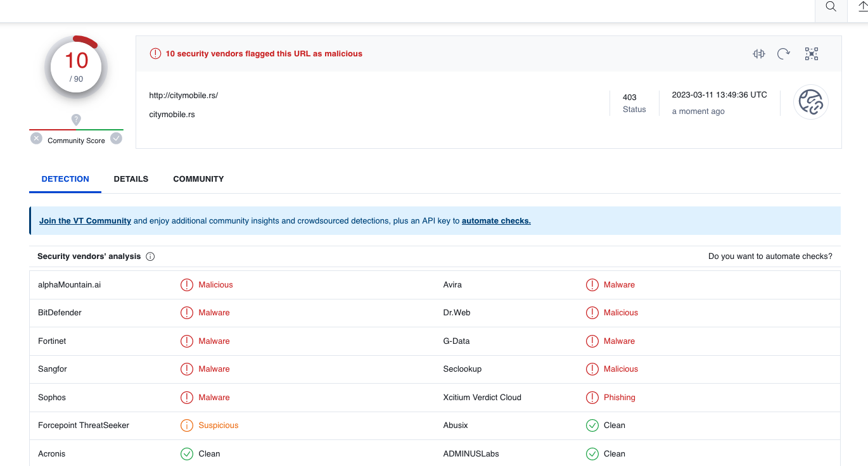This screenshot has width=868, height=466.
Task: Click the URL link emblem icon
Action: click(x=811, y=102)
